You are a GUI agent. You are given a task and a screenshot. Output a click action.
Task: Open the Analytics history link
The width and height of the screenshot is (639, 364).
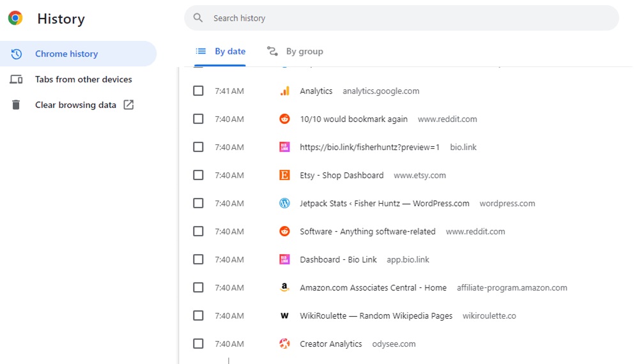pyautogui.click(x=316, y=91)
